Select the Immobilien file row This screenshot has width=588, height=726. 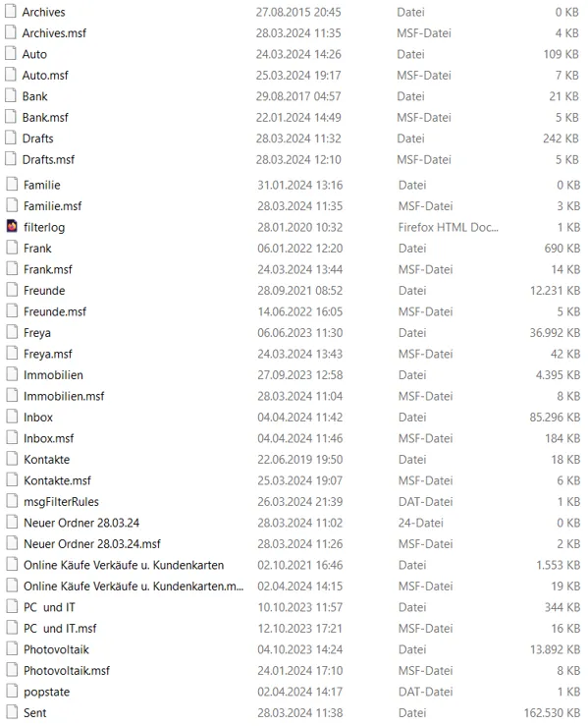[294, 374]
